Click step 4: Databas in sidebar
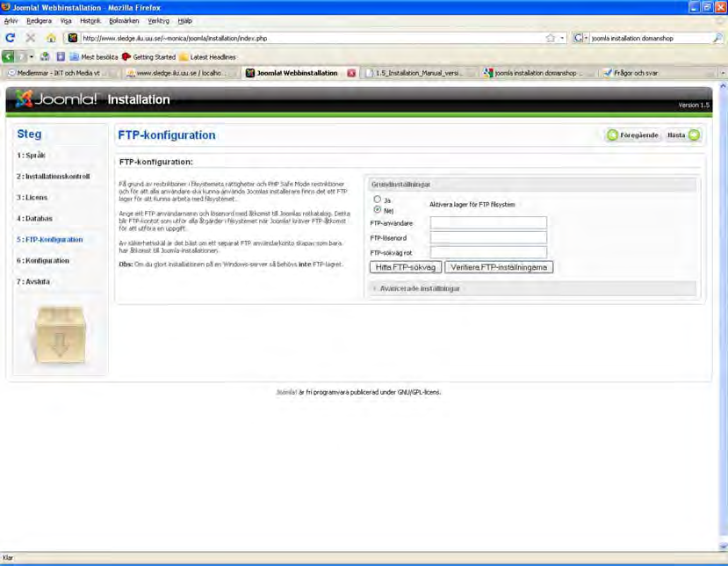Image resolution: width=728 pixels, height=566 pixels. tap(34, 219)
